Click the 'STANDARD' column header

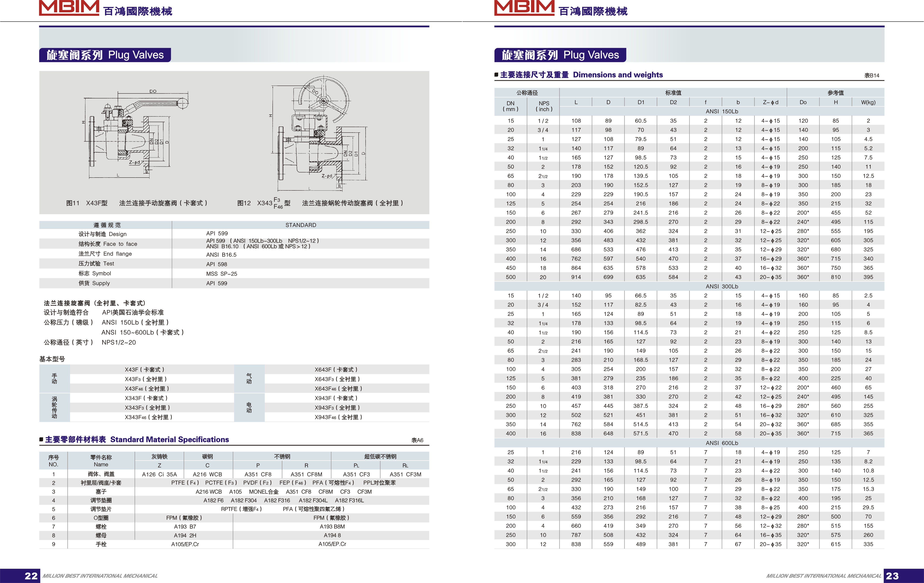coord(301,225)
